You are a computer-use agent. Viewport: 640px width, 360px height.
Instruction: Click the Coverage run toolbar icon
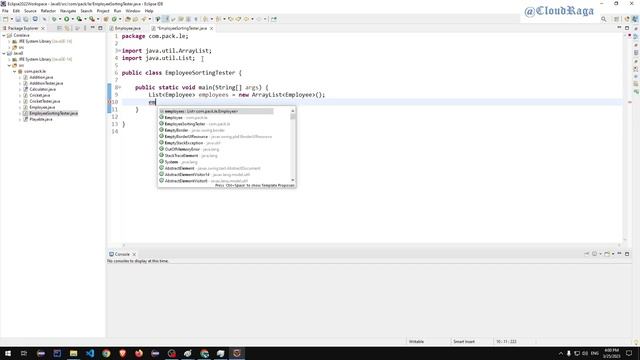pyautogui.click(x=79, y=19)
